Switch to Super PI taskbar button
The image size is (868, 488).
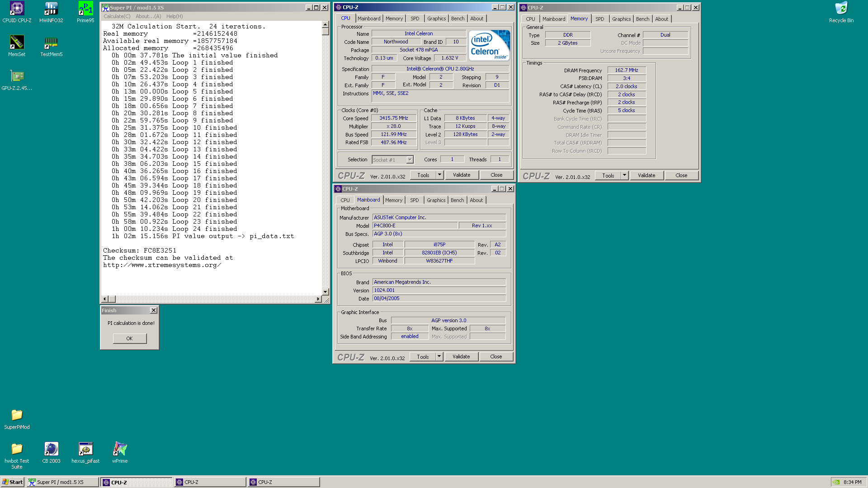click(62, 482)
